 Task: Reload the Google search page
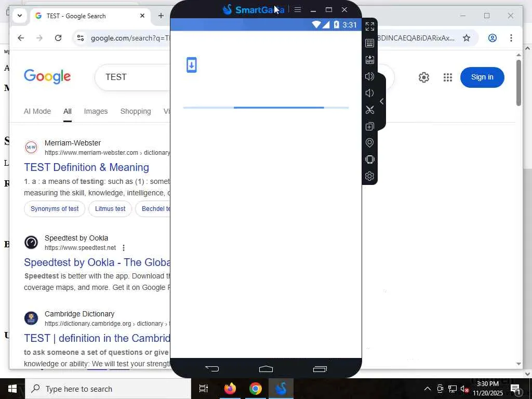[x=58, y=38]
